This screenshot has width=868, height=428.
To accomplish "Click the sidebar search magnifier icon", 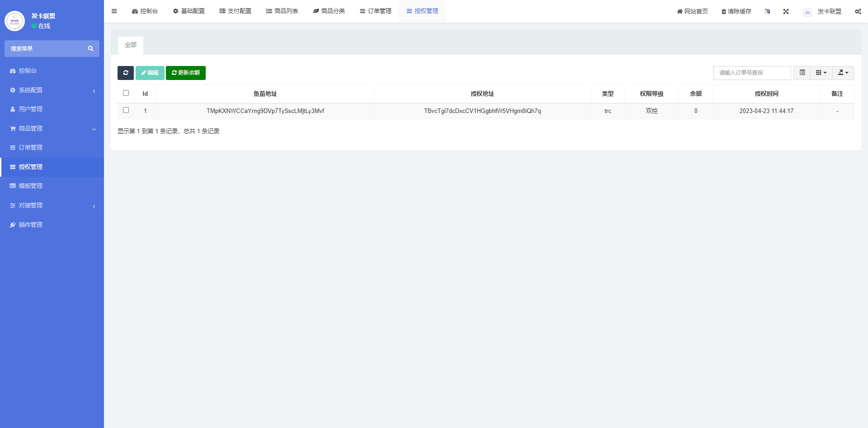I will tap(91, 48).
